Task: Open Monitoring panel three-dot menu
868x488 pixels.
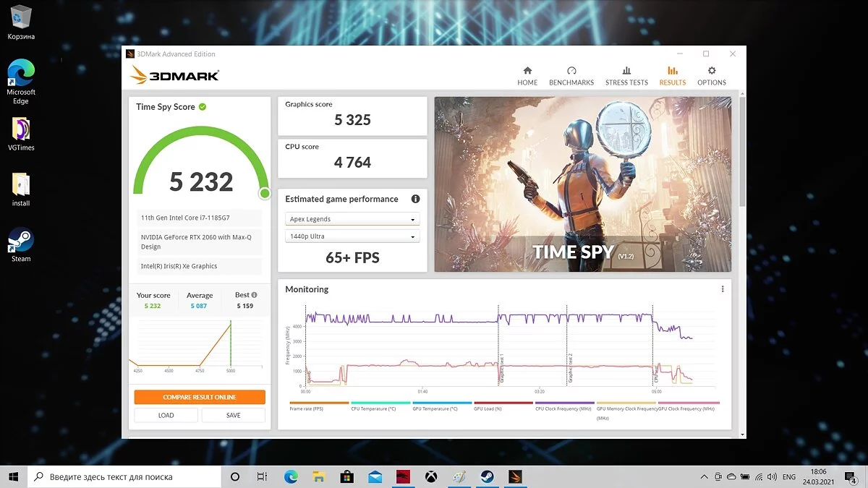Action: (722, 289)
